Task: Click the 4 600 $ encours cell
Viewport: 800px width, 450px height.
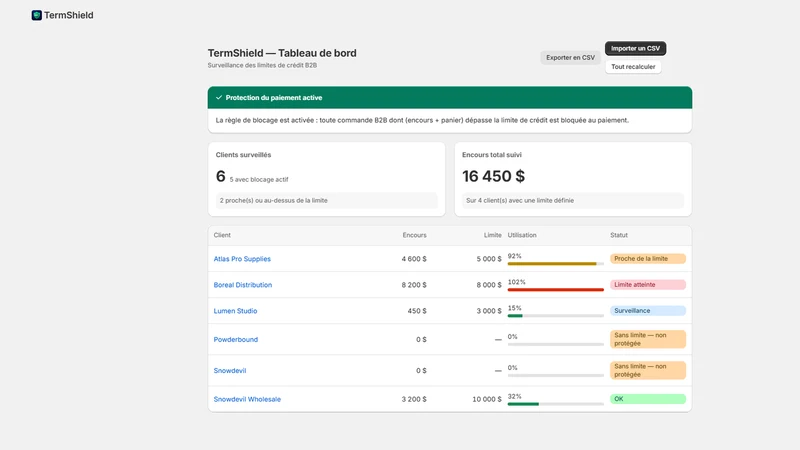Action: (414, 259)
